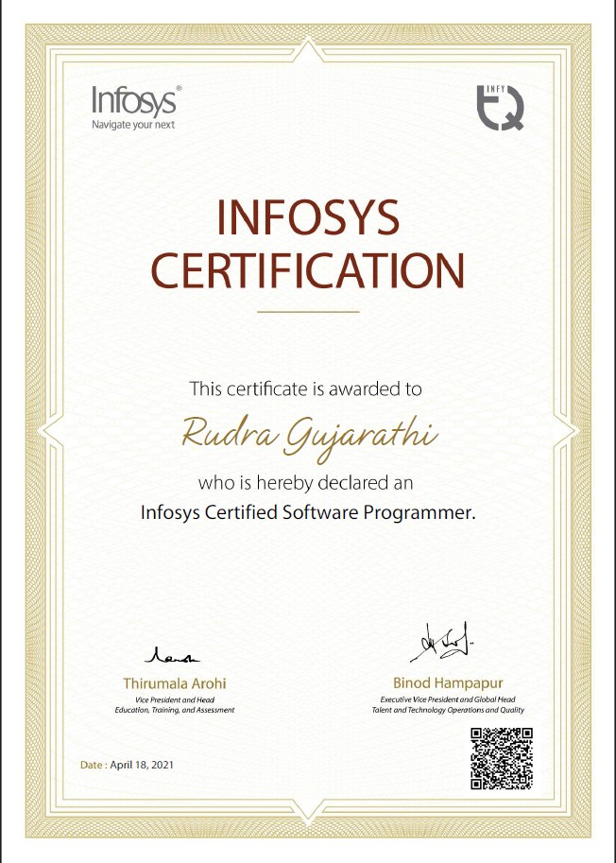
Task: Click 'Executive Vice President and Global Head' text
Action: tap(448, 699)
